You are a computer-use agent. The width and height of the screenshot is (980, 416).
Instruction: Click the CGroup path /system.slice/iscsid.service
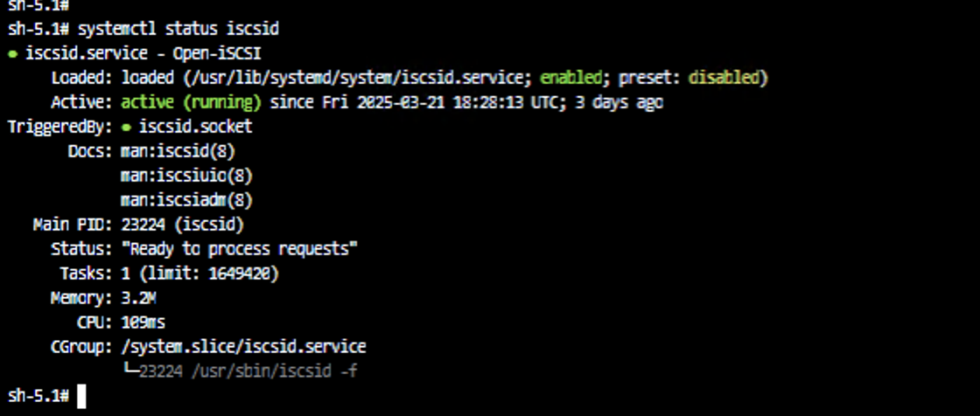[243, 347]
